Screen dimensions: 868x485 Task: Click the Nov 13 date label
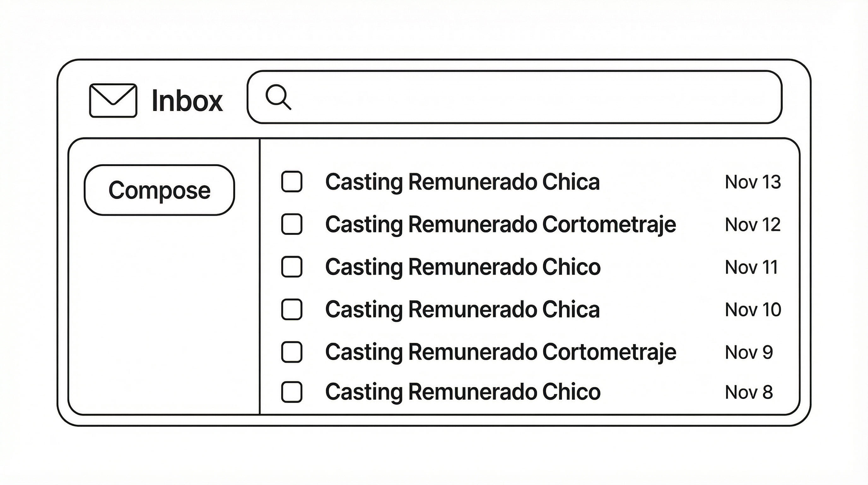tap(753, 182)
